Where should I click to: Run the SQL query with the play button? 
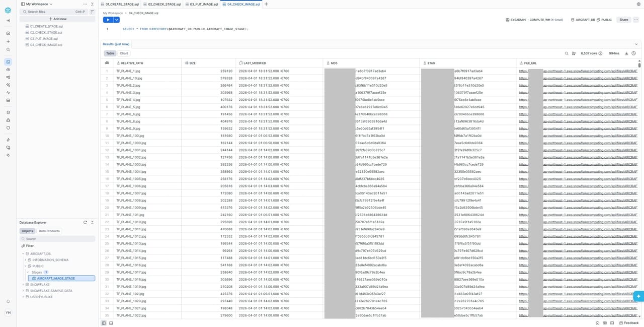point(108,20)
